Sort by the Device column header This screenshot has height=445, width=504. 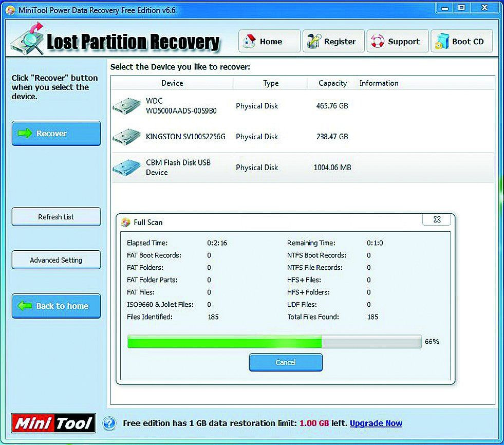(x=172, y=83)
